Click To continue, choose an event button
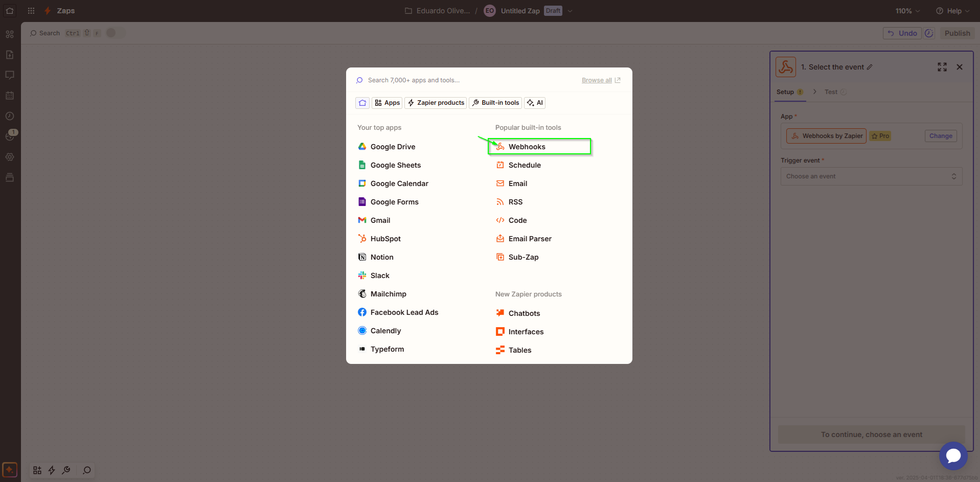The width and height of the screenshot is (980, 482). click(x=872, y=434)
